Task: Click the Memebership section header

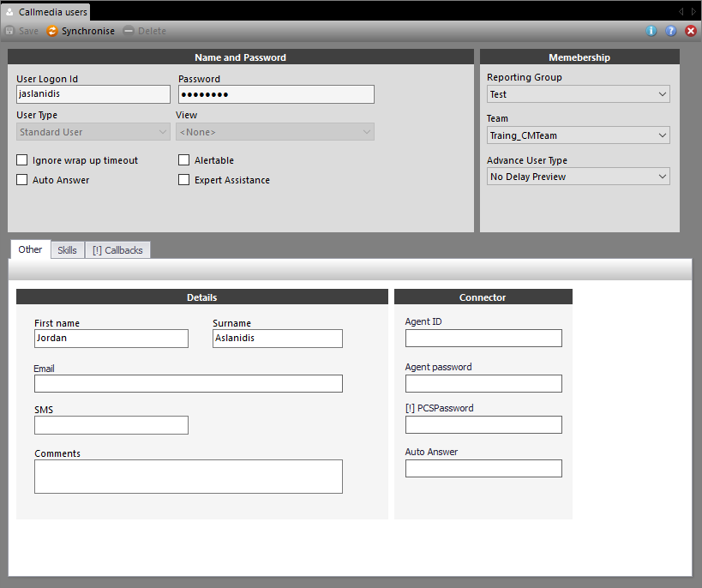Action: [x=579, y=57]
